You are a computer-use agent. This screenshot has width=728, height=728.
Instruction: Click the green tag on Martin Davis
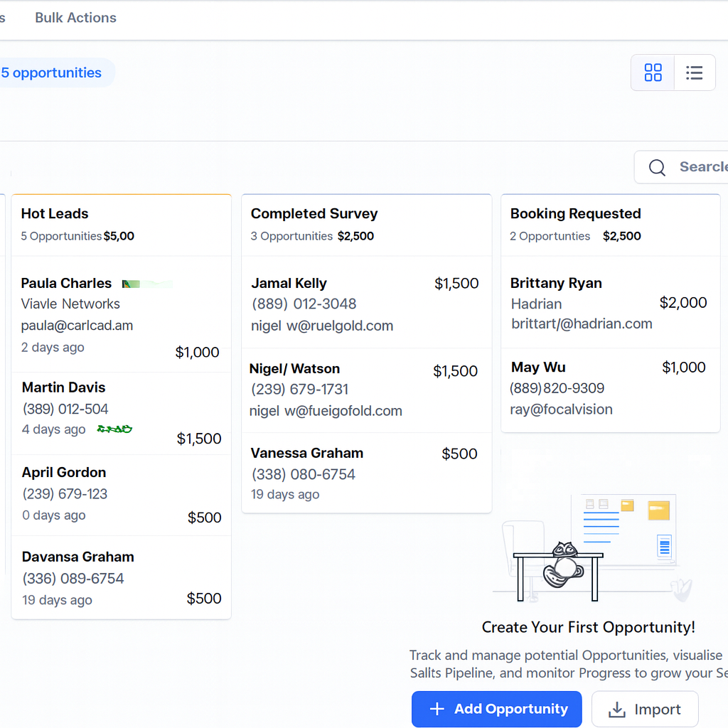[x=114, y=429]
